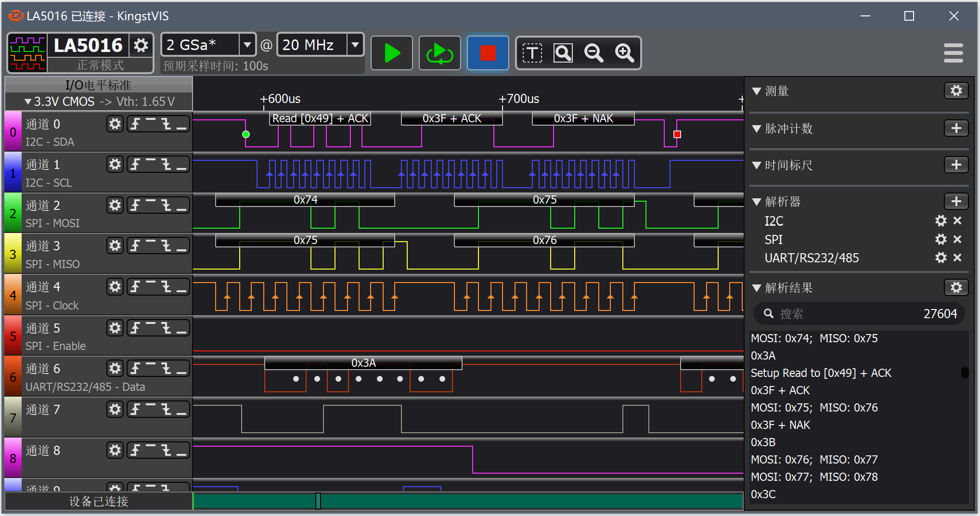Open settings gear for channel 4 SPI-Clock
Viewport: 980px width, 516px height.
[115, 287]
